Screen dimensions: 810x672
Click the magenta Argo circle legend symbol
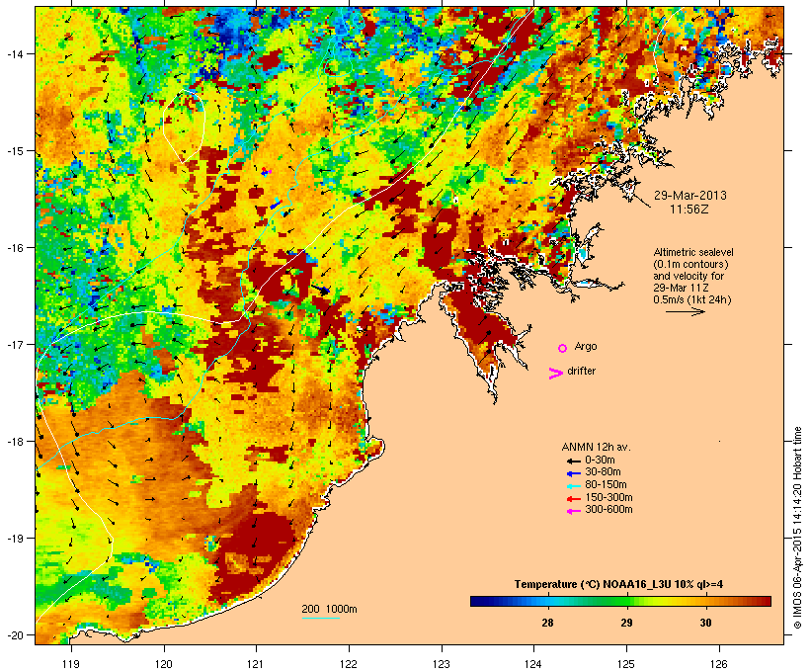tap(563, 348)
